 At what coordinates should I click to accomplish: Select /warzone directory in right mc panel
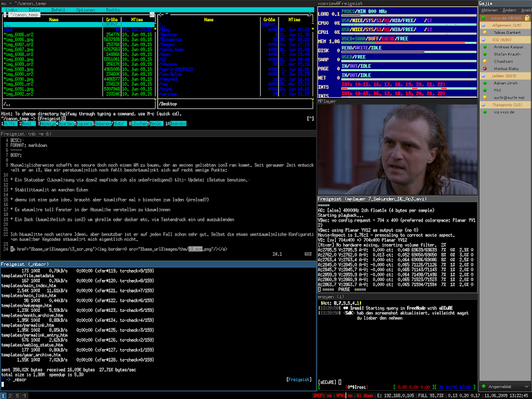168,94
